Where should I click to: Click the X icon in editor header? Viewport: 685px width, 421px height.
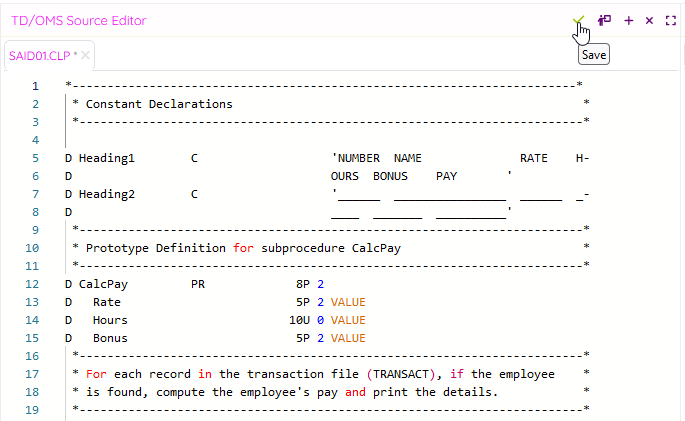pyautogui.click(x=649, y=20)
